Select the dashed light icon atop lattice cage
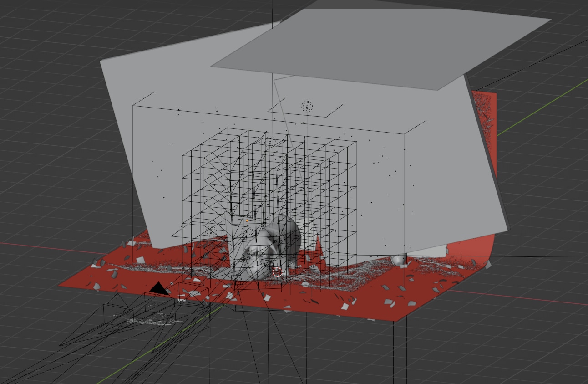588x384 pixels. [x=269, y=142]
